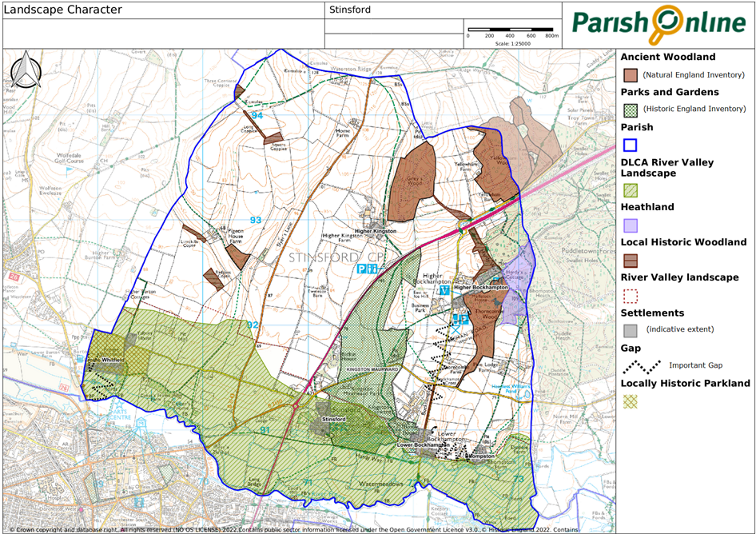Click the 'Important Gap' legend label

point(696,365)
